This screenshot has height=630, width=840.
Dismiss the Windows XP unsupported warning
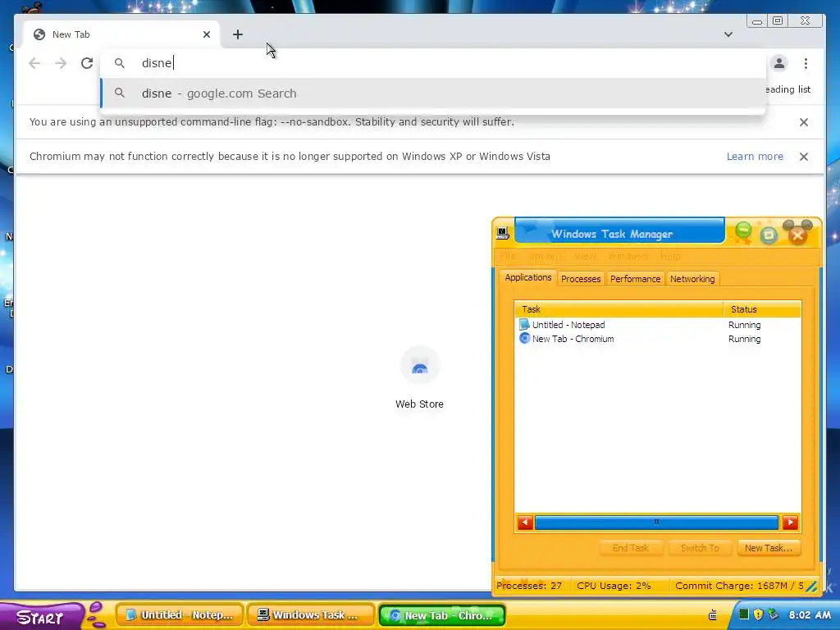[804, 157]
